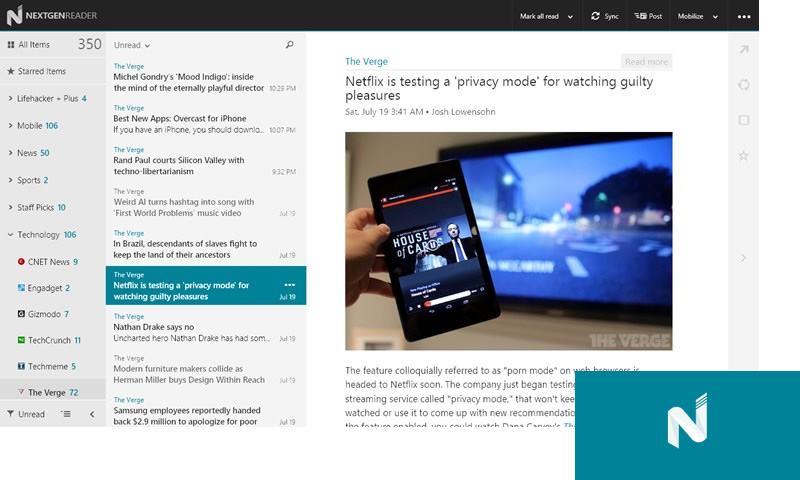Expand the News folder

point(10,153)
